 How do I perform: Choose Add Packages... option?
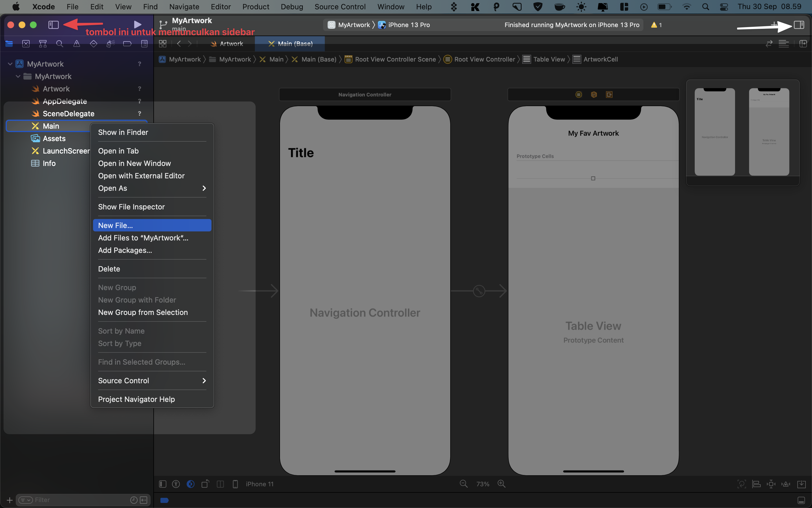click(x=152, y=250)
